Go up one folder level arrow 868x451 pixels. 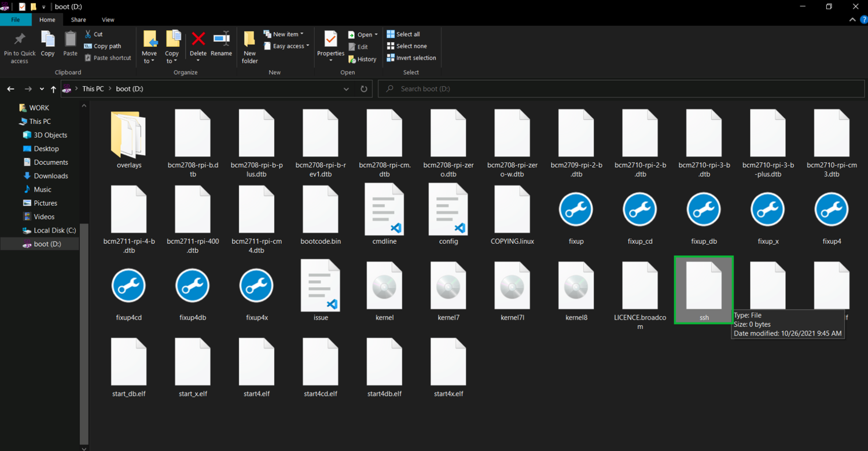click(53, 89)
